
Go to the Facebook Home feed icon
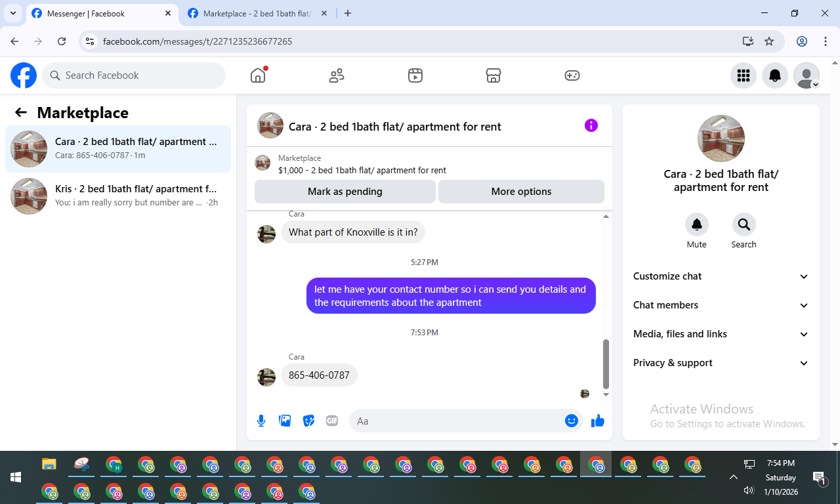[x=258, y=75]
